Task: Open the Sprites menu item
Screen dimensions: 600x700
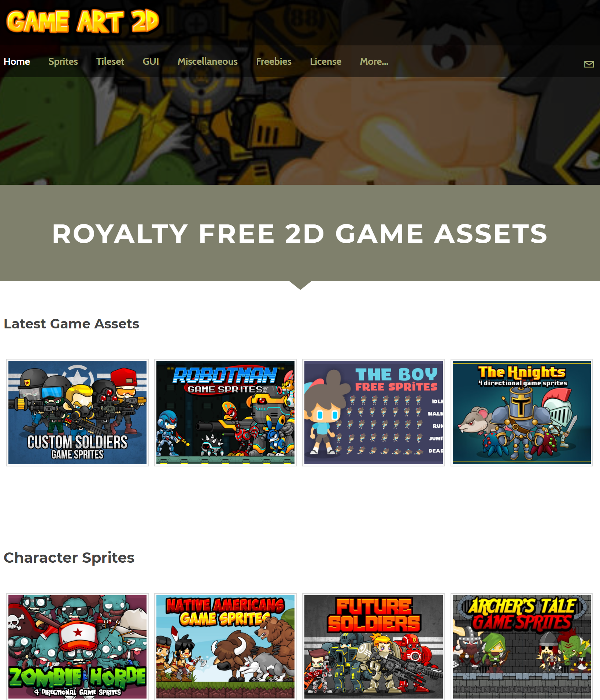Action: [x=63, y=62]
